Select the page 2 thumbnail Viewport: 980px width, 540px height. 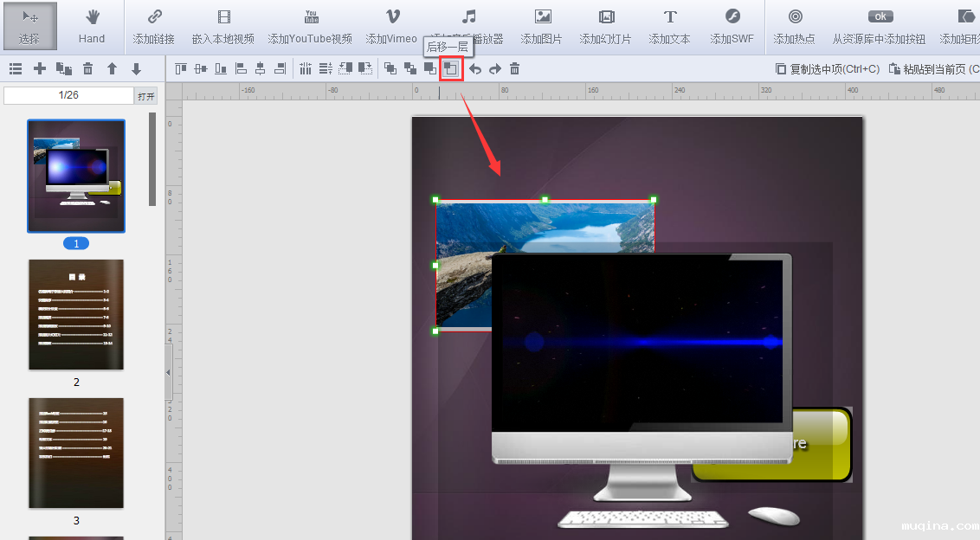[76, 315]
